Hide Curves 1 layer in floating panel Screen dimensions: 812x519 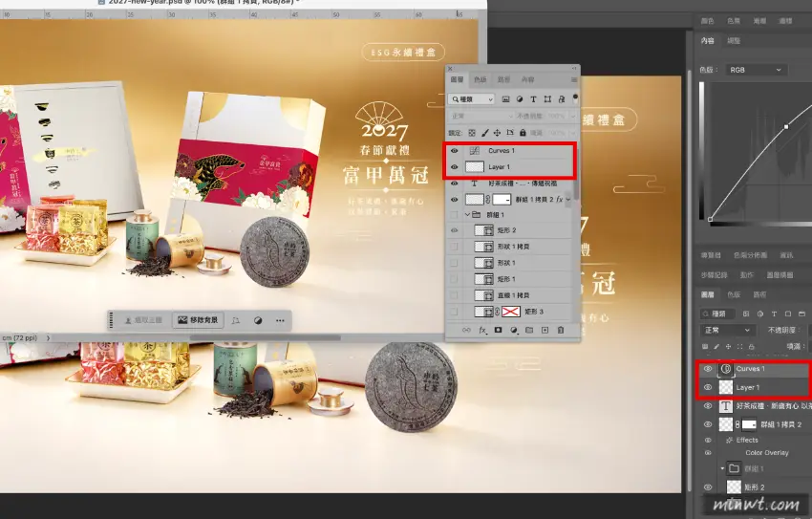click(454, 151)
